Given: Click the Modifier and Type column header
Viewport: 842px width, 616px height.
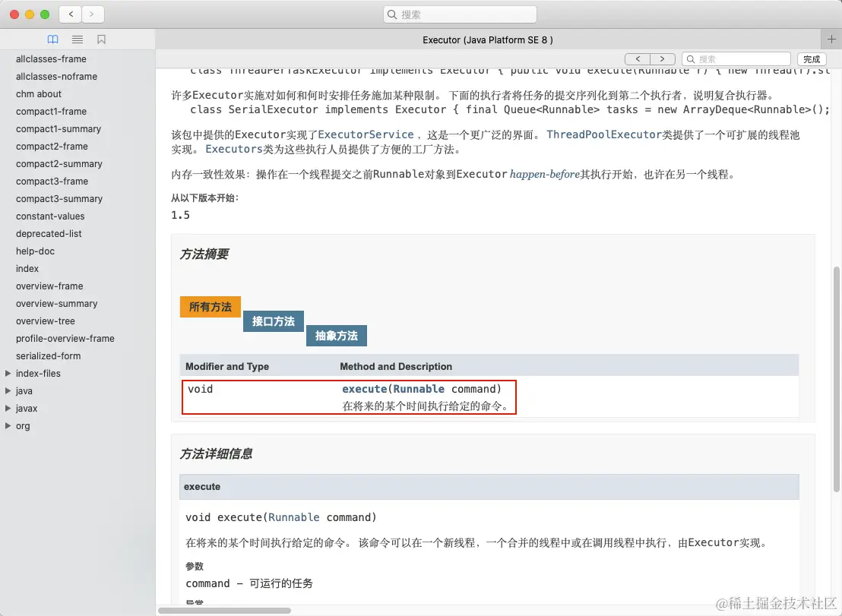Looking at the screenshot, I should pyautogui.click(x=227, y=367).
